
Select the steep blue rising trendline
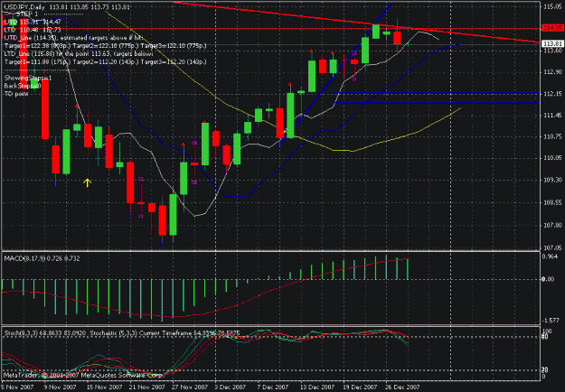pos(335,74)
